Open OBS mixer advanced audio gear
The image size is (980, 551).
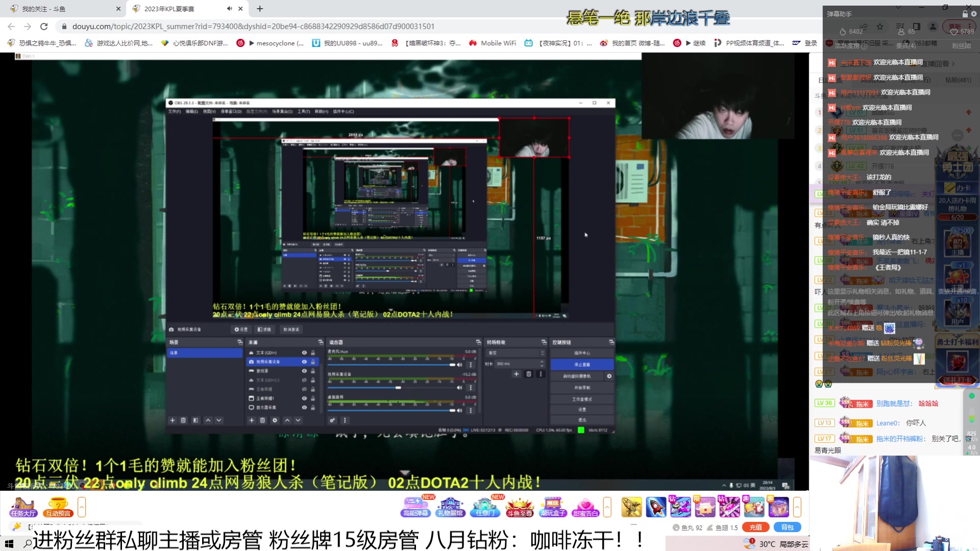[332, 420]
